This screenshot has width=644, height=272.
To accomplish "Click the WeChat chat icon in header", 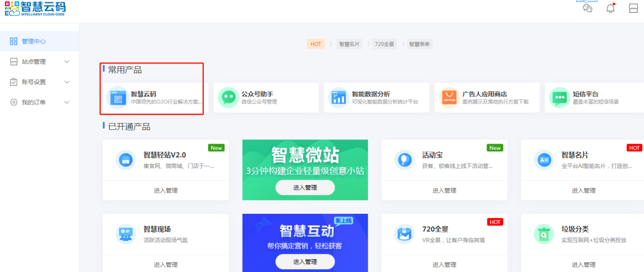I will (x=588, y=8).
